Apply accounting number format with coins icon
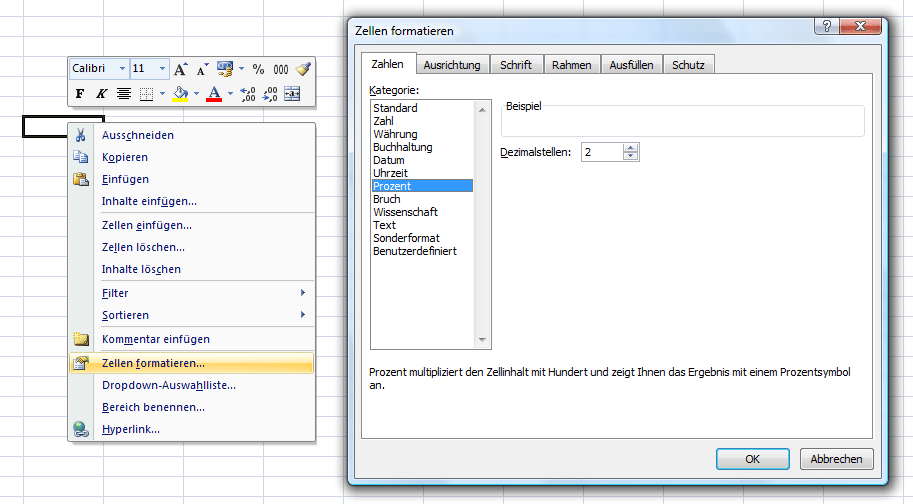The image size is (913, 504). [225, 69]
